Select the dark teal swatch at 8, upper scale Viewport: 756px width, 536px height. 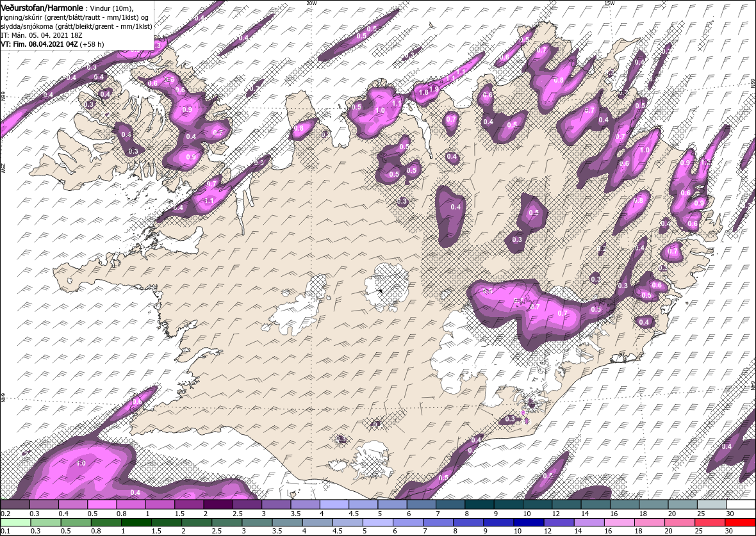click(x=479, y=505)
